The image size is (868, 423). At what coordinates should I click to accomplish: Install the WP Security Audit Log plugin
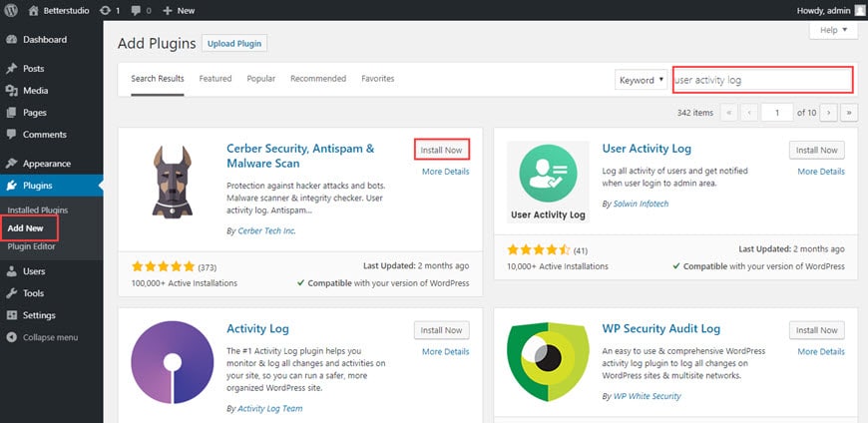coord(817,330)
